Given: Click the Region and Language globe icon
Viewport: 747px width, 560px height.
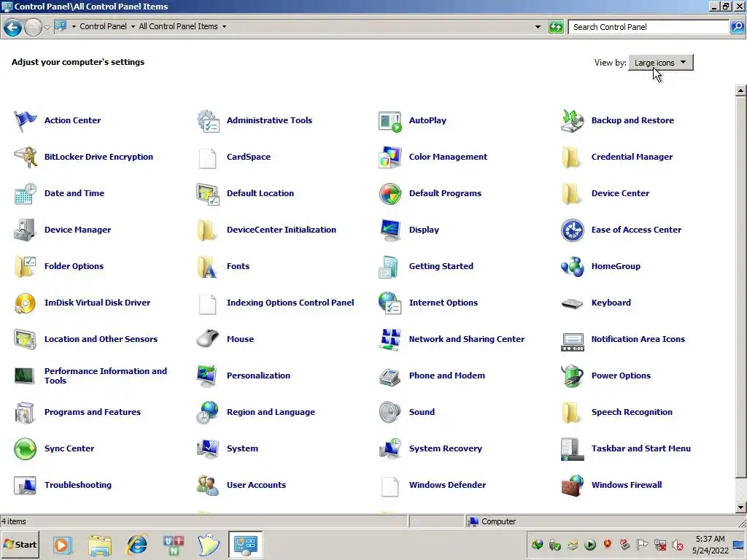Looking at the screenshot, I should (x=208, y=413).
